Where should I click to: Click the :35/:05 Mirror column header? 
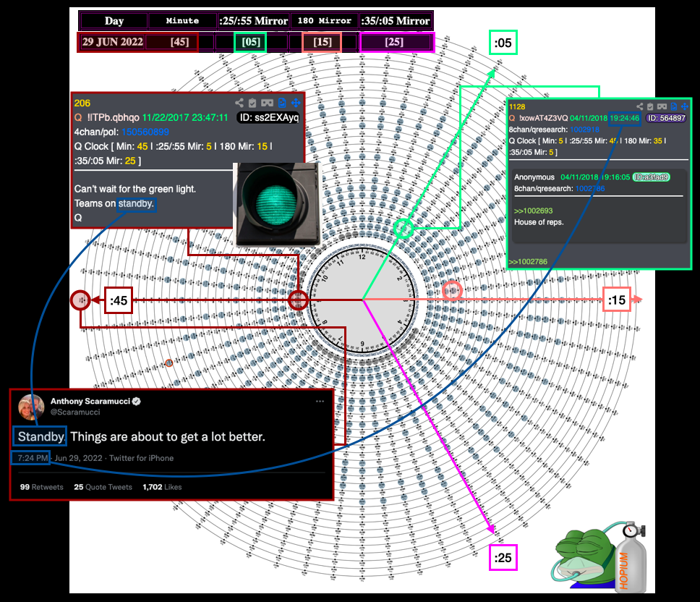396,21
